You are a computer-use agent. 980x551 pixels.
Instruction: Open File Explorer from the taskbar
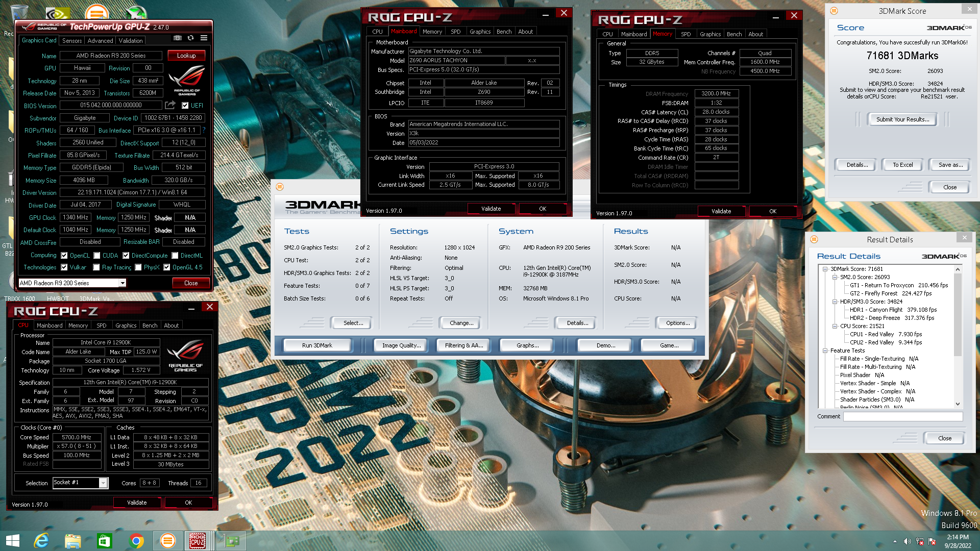click(73, 541)
